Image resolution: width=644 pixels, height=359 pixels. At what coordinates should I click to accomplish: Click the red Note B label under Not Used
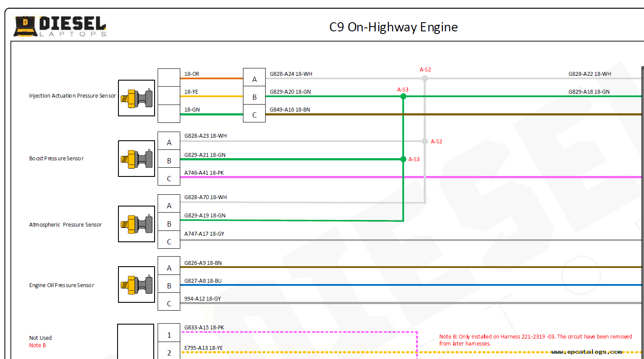pyautogui.click(x=37, y=345)
